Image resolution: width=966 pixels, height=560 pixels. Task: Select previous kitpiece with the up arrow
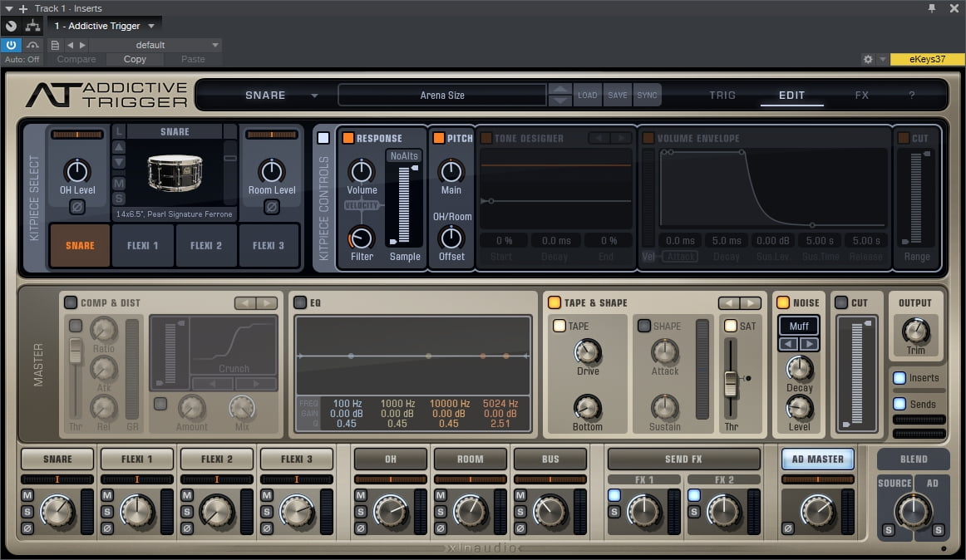119,146
